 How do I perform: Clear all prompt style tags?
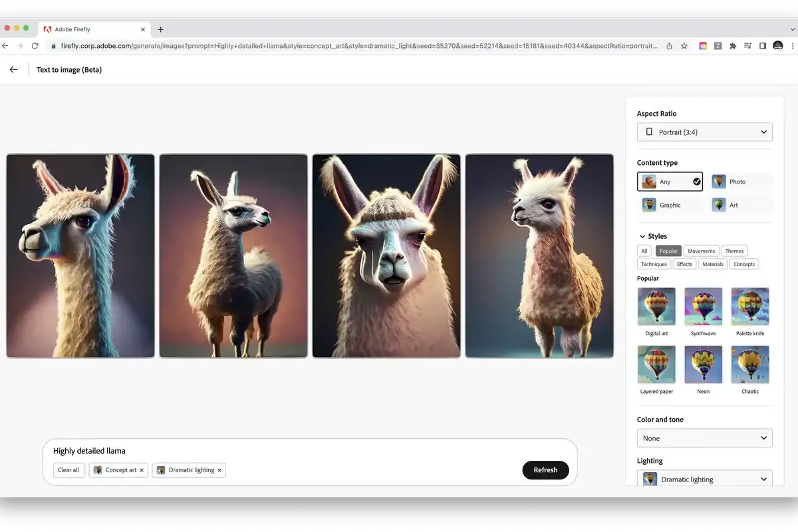click(x=68, y=470)
